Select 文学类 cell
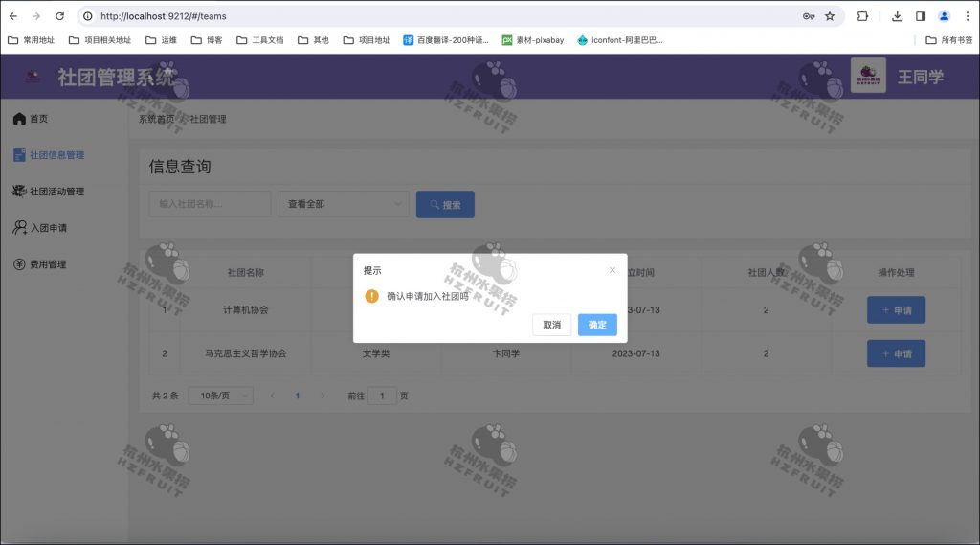 click(x=376, y=353)
